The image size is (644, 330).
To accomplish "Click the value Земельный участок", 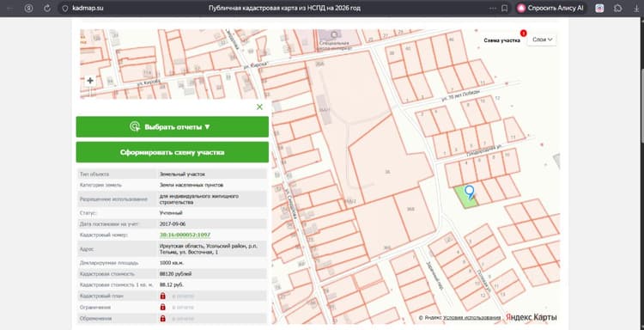I will [182, 174].
